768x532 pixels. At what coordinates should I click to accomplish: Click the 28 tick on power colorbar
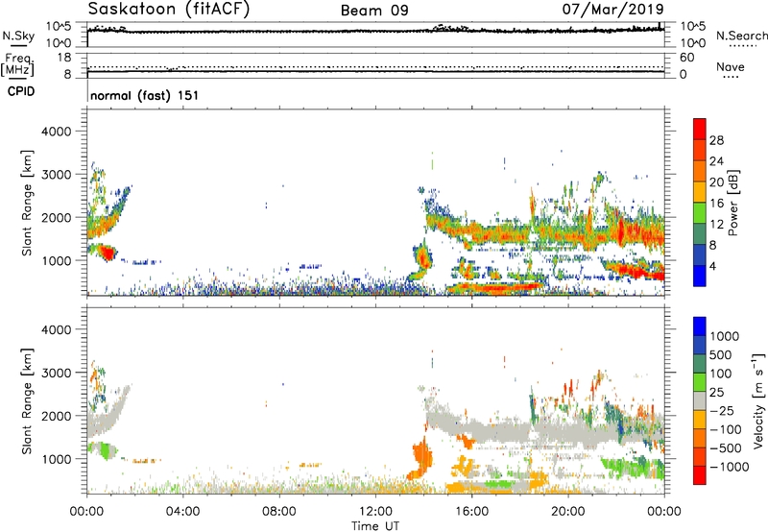[x=716, y=140]
